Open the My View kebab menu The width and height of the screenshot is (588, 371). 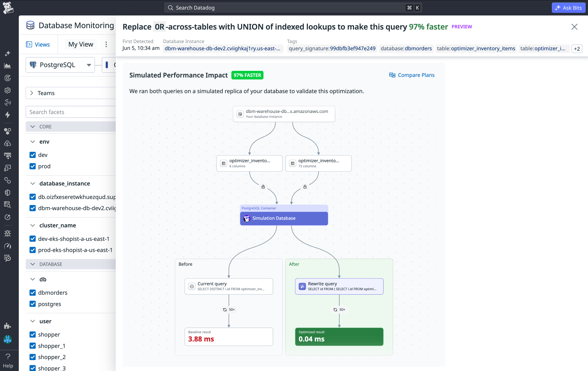click(x=106, y=44)
